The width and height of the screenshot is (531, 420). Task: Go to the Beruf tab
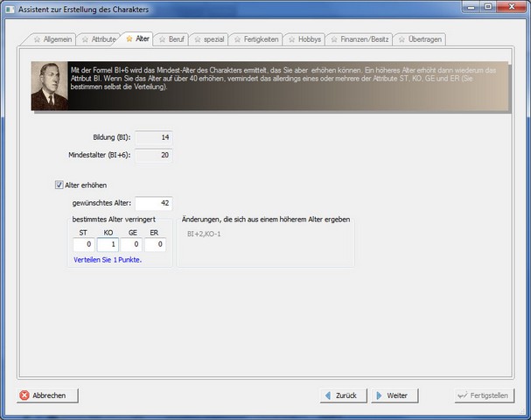point(171,39)
